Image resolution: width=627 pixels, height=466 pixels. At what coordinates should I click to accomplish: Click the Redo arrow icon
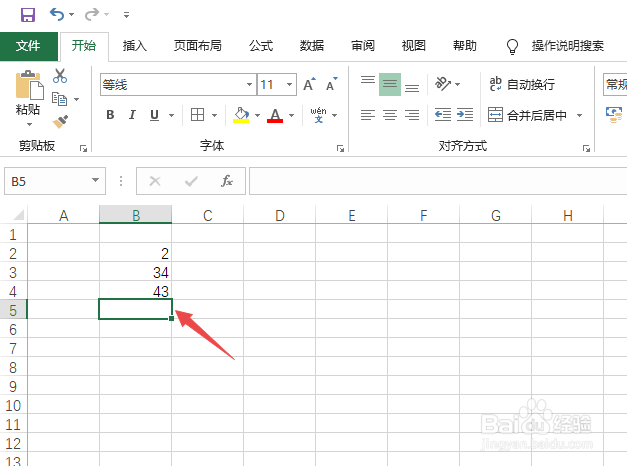point(92,15)
